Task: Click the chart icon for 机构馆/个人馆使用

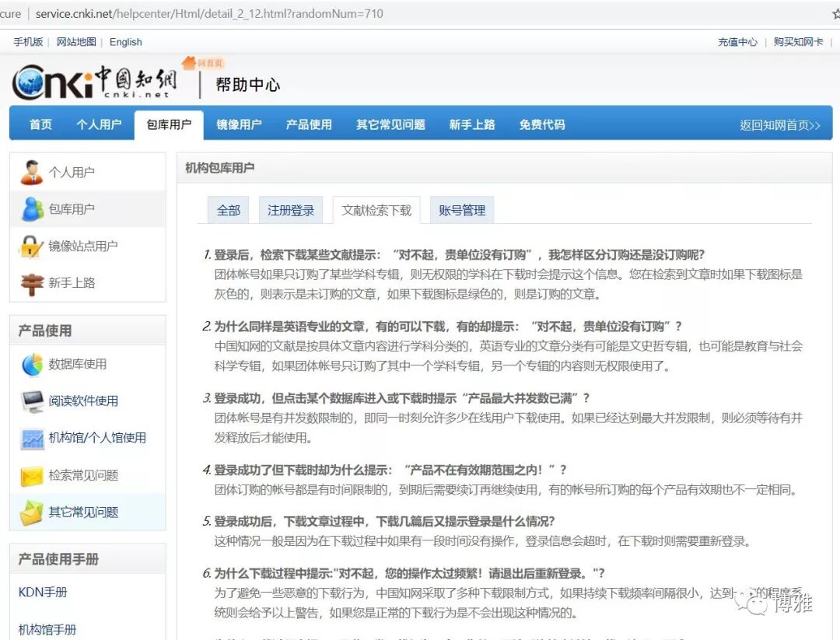Action: tap(32, 439)
